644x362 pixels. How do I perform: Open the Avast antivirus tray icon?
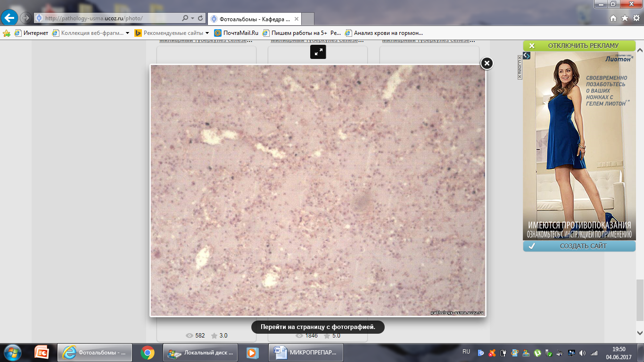point(492,353)
